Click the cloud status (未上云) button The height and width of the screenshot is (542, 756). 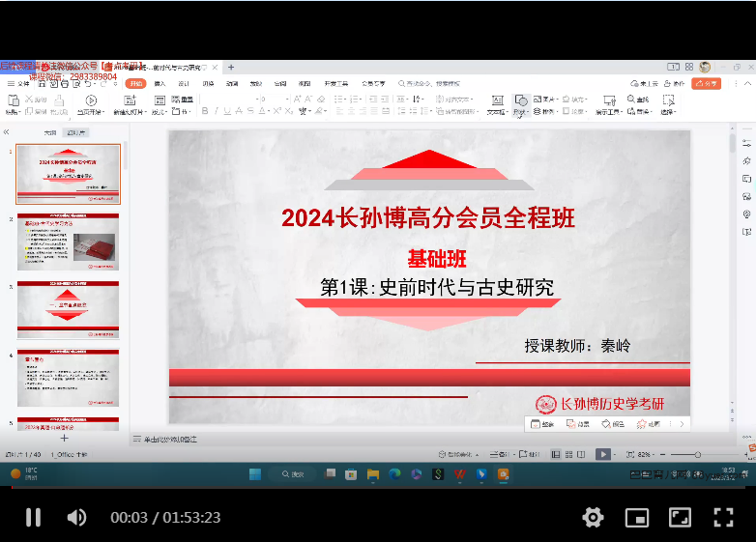coord(644,83)
